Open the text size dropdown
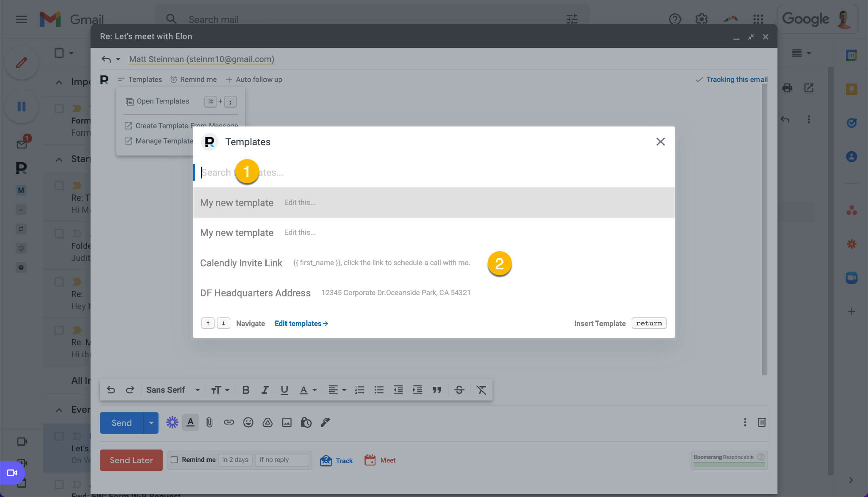 click(x=220, y=390)
